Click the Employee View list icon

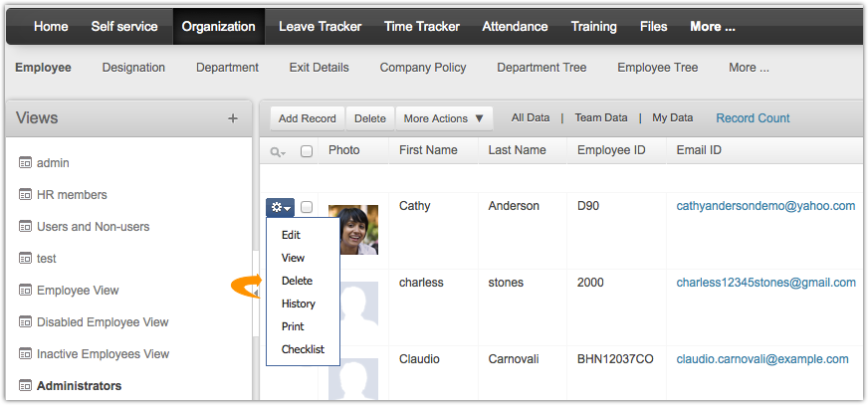pyautogui.click(x=25, y=290)
